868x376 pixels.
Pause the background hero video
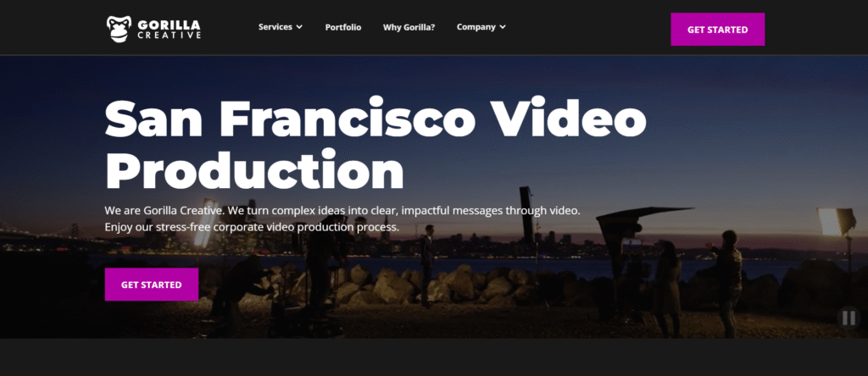[x=848, y=318]
